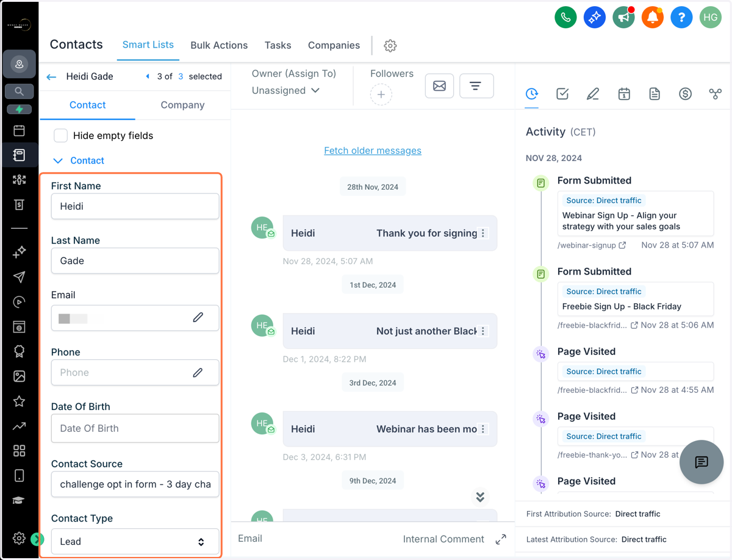Open three-dot menu on Thank you for signing message
Image resolution: width=732 pixels, height=560 pixels.
[x=483, y=233]
